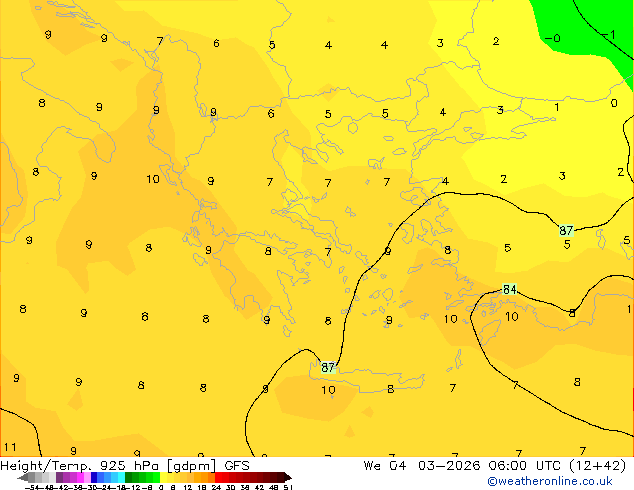Click the bright red swatch above the 24 label

pos(218,477)
